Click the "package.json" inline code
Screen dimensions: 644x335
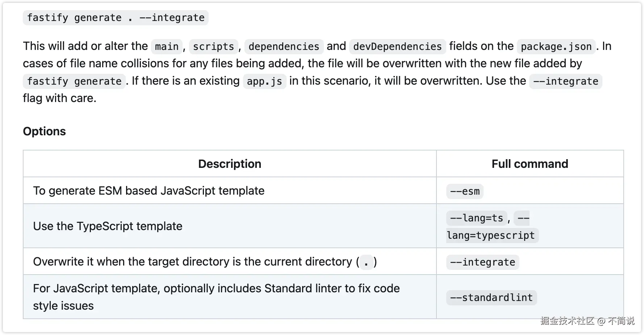tap(556, 47)
